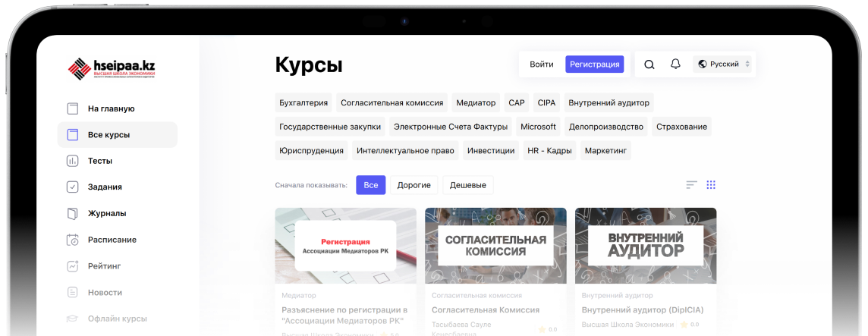Click the chart icon beside Тесты
The image size is (868, 336).
(x=73, y=161)
